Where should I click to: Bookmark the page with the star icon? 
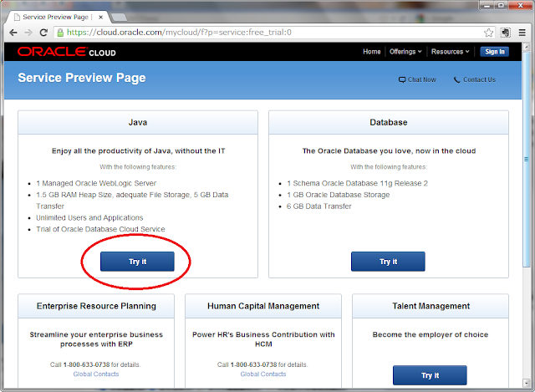pyautogui.click(x=488, y=33)
